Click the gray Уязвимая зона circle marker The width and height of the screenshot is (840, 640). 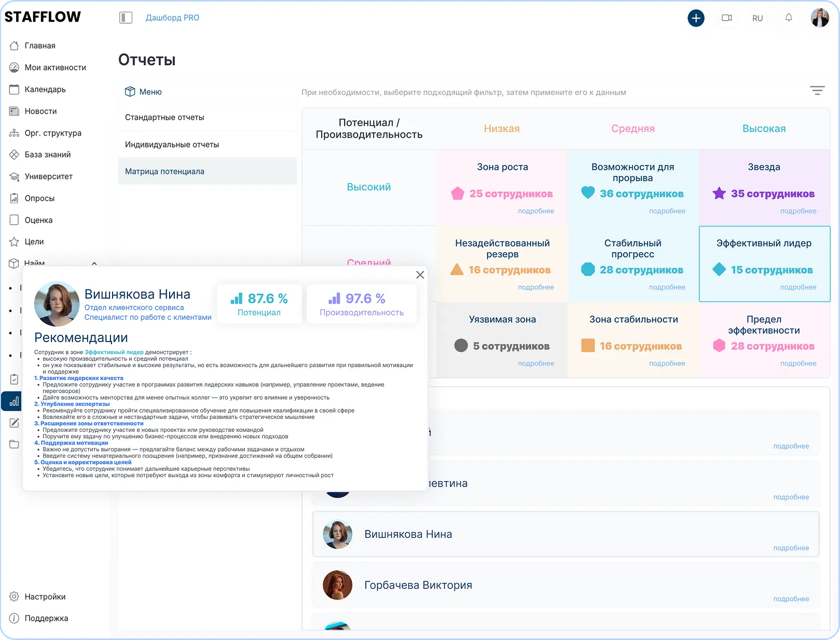[461, 346]
